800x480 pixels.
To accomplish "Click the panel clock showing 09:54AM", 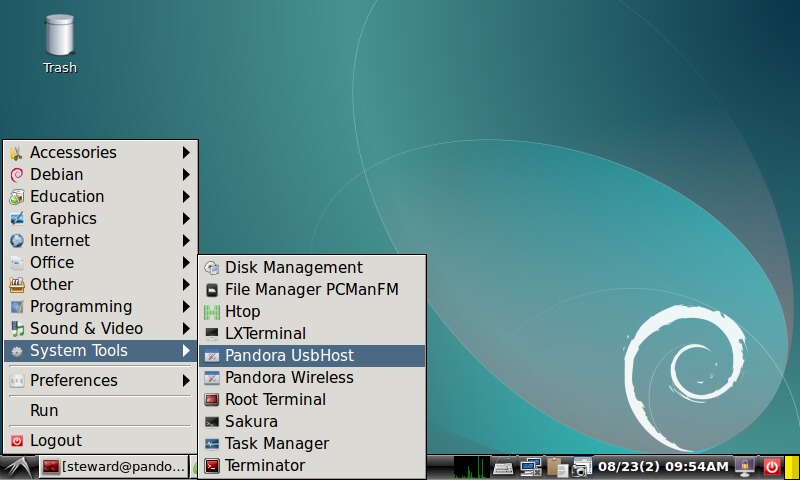I will click(x=663, y=467).
